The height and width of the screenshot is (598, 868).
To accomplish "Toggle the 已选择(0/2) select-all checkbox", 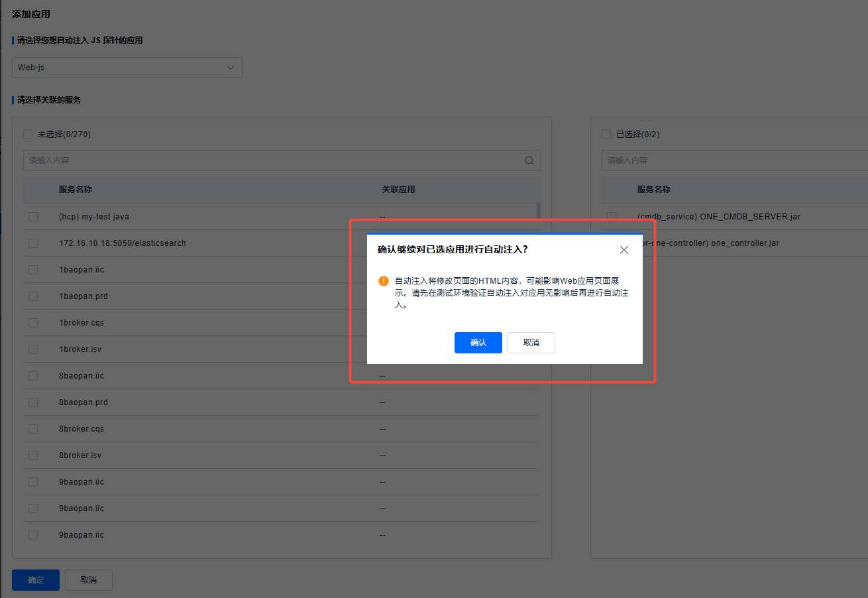I will click(x=606, y=134).
